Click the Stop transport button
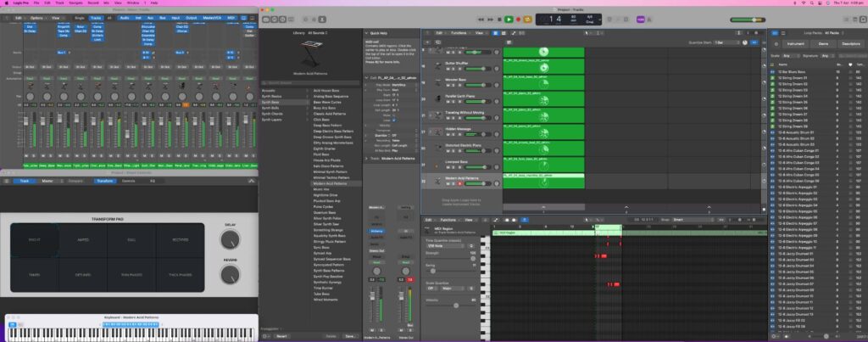Viewport: 868px width, 342px height. pos(499,20)
